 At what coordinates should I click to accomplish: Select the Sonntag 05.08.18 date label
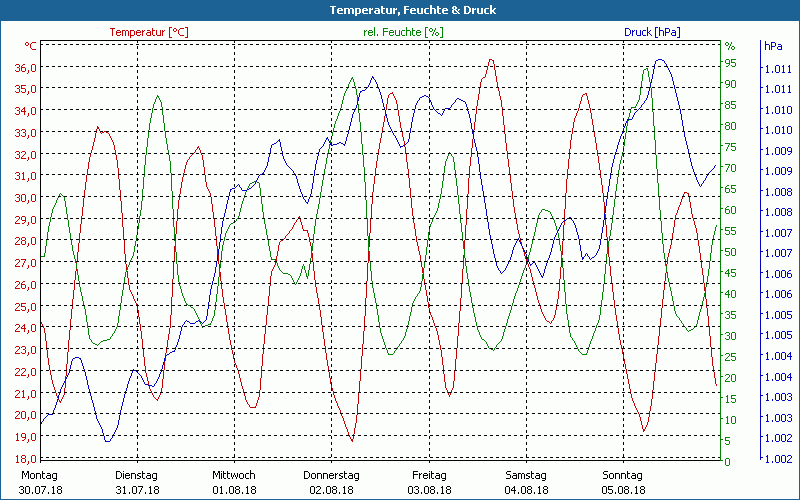[x=622, y=482]
